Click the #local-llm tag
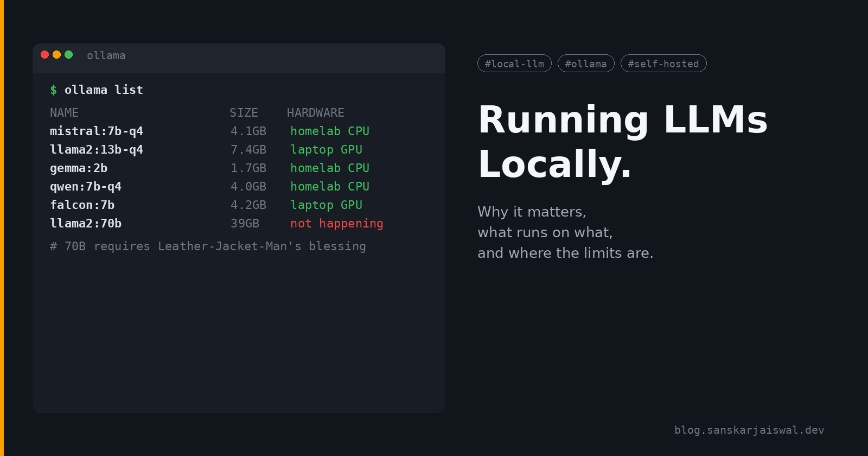Screen dimensions: 868x456 coord(514,64)
